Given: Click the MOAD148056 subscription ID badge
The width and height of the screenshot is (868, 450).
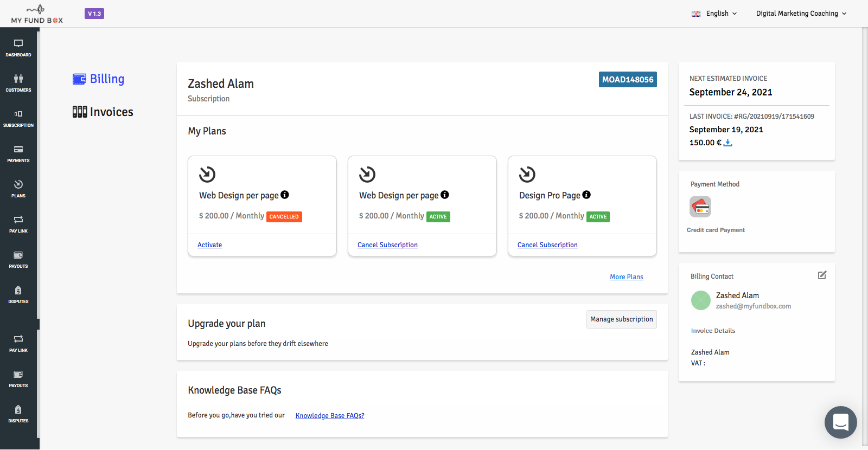Looking at the screenshot, I should pyautogui.click(x=628, y=80).
